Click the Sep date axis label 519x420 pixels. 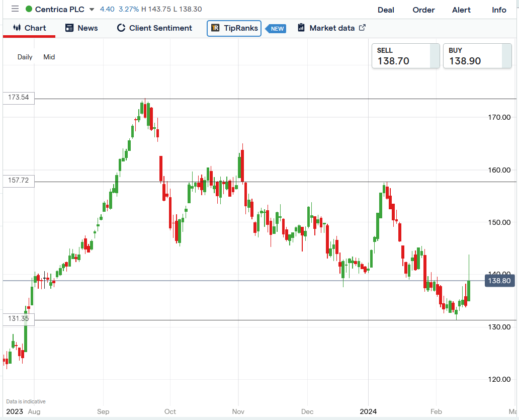[103, 411]
